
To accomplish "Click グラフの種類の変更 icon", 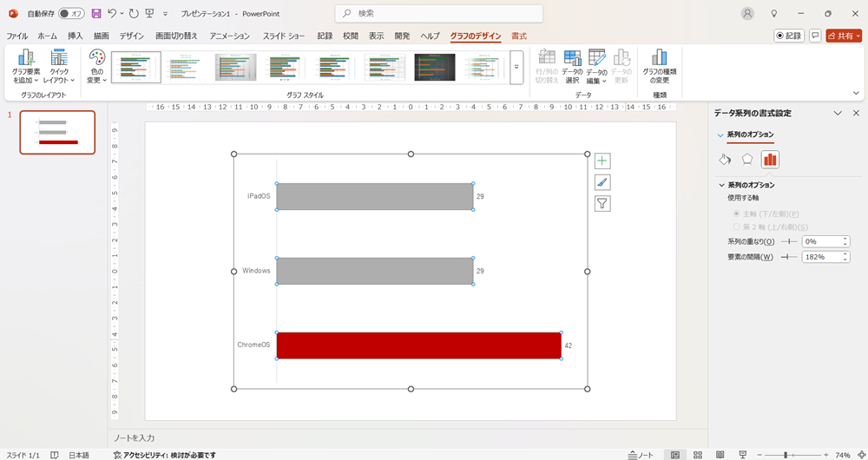I will [x=660, y=67].
